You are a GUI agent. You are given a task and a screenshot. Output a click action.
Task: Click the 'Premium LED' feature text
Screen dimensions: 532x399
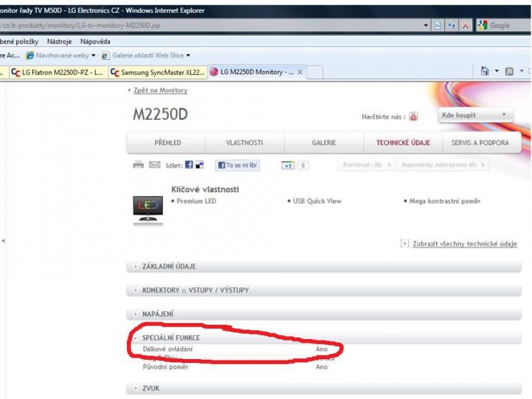[197, 201]
